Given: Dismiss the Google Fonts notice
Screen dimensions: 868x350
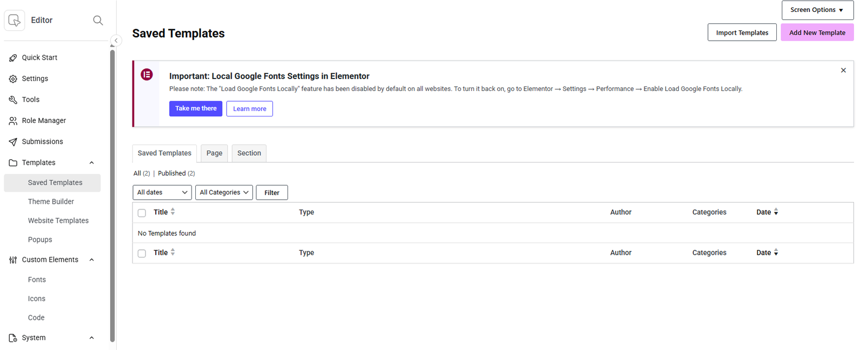Looking at the screenshot, I should 843,70.
